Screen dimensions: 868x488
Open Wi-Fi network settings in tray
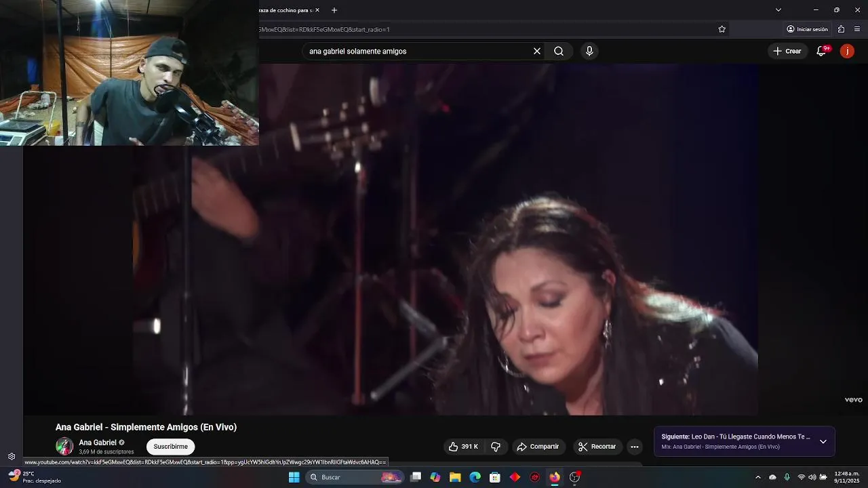point(802,477)
